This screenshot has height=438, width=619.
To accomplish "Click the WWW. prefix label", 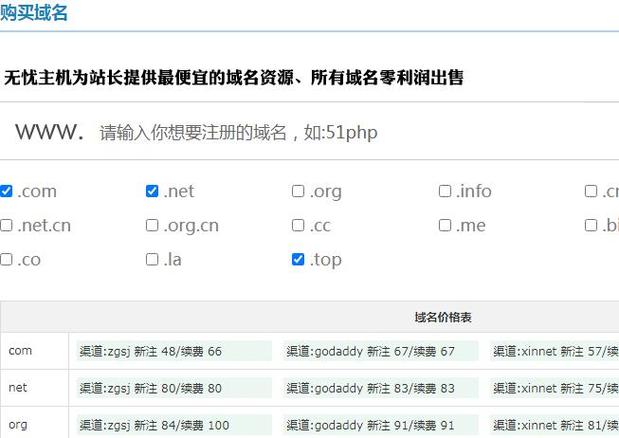I will click(49, 131).
